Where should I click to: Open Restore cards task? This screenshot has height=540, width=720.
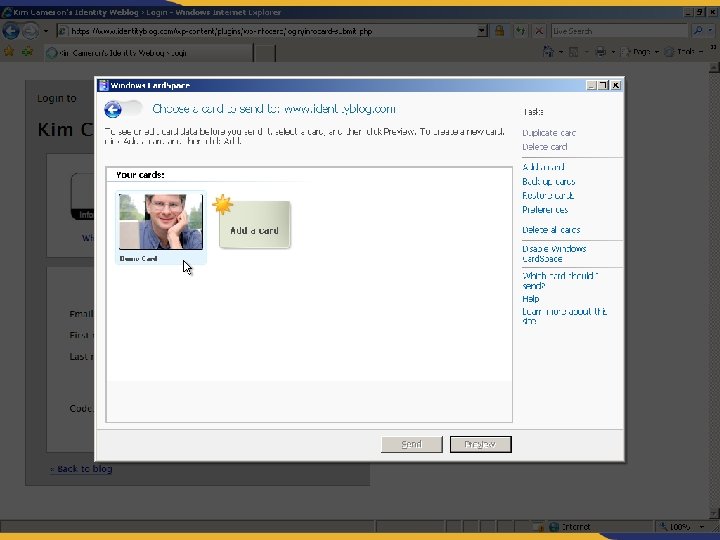[x=548, y=196]
